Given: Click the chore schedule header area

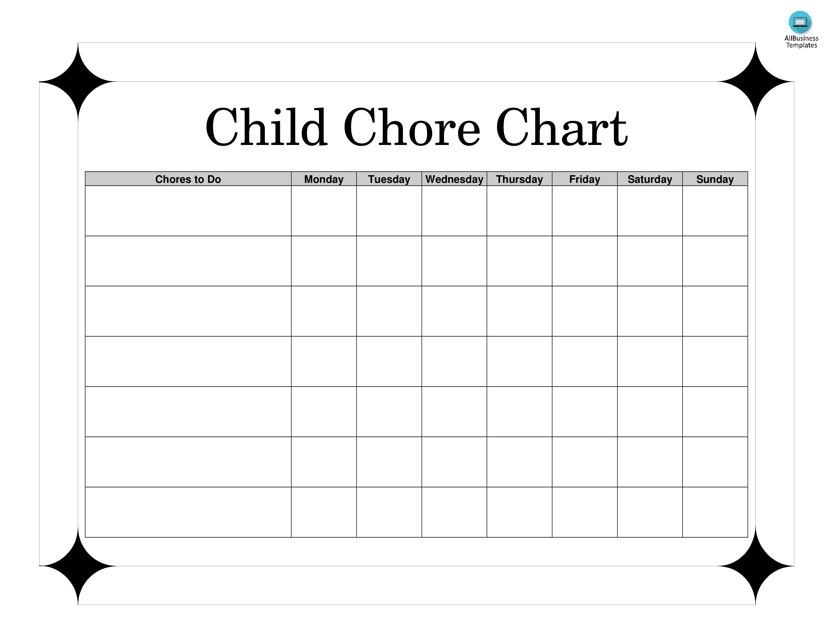Looking at the screenshot, I should point(416,179).
